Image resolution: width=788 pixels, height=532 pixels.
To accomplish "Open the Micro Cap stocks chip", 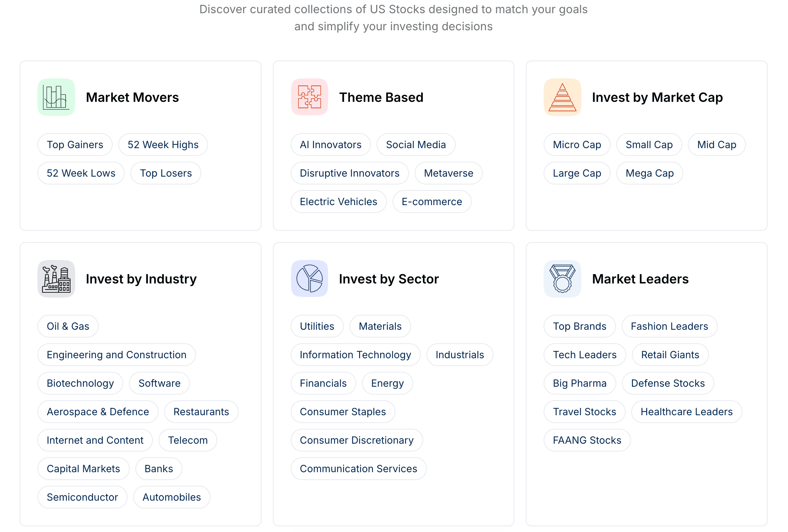I will click(x=577, y=145).
